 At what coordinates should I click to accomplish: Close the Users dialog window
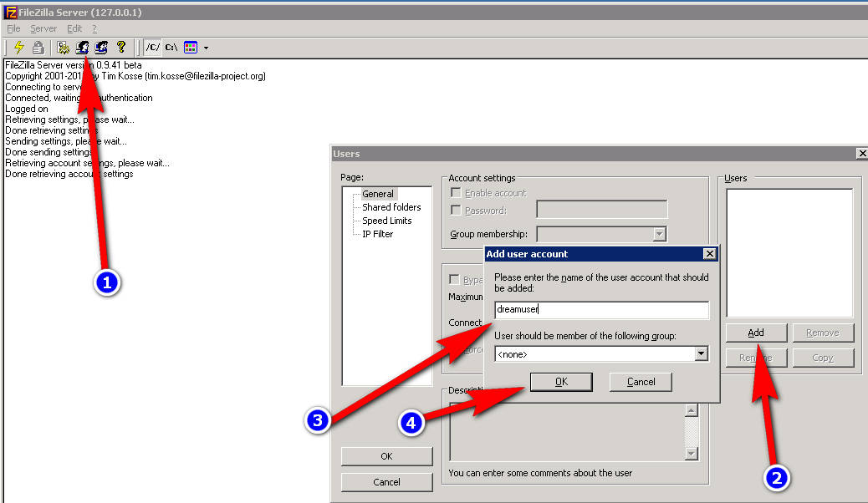(x=862, y=153)
